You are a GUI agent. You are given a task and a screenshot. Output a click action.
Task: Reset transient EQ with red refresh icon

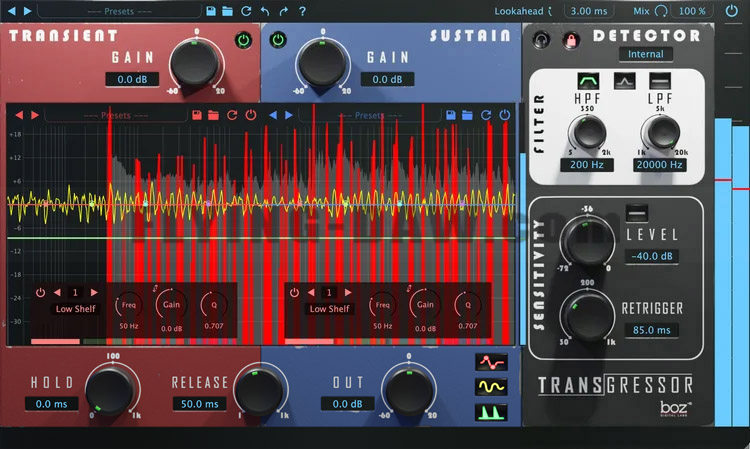[232, 115]
